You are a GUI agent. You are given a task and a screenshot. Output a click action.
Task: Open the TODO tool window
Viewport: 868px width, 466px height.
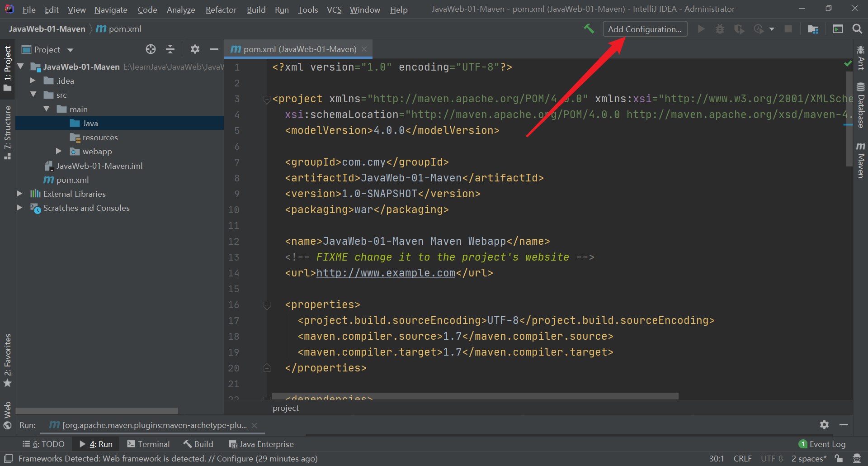click(x=44, y=444)
